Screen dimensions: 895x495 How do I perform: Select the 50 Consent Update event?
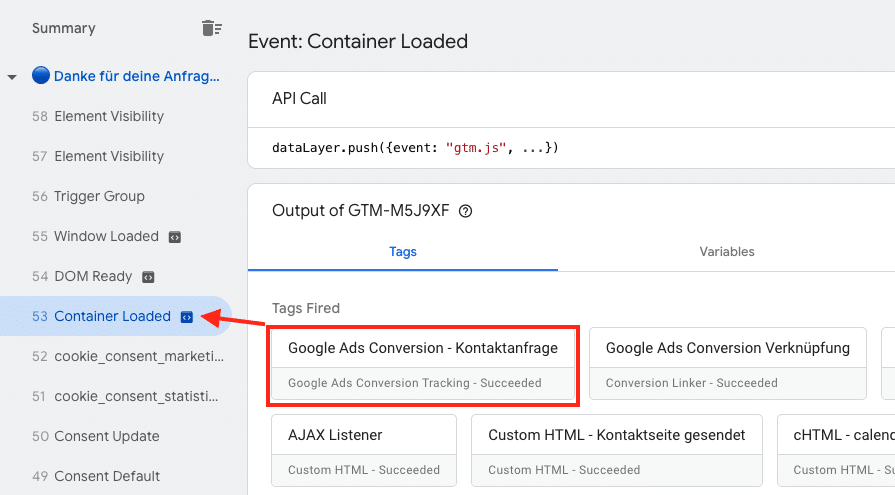[106, 436]
